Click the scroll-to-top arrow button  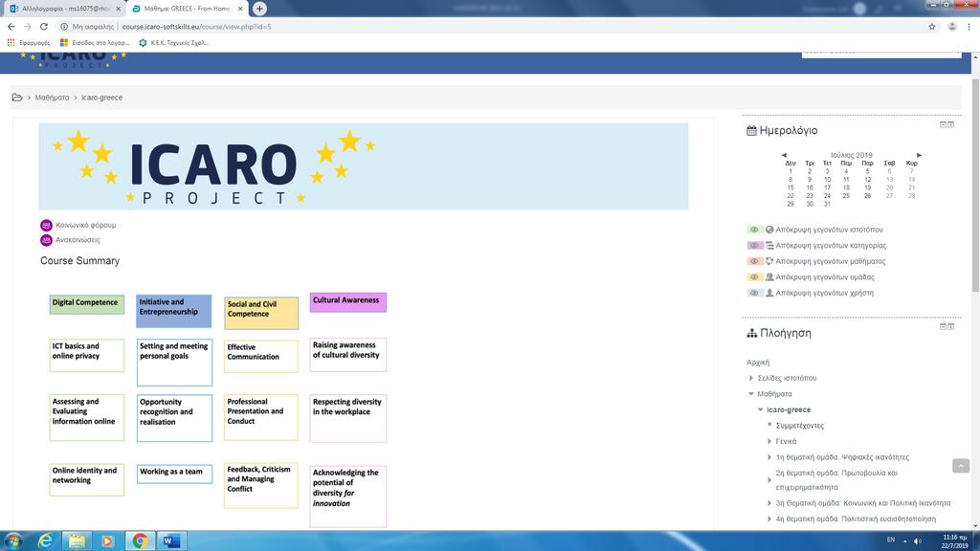tap(961, 466)
